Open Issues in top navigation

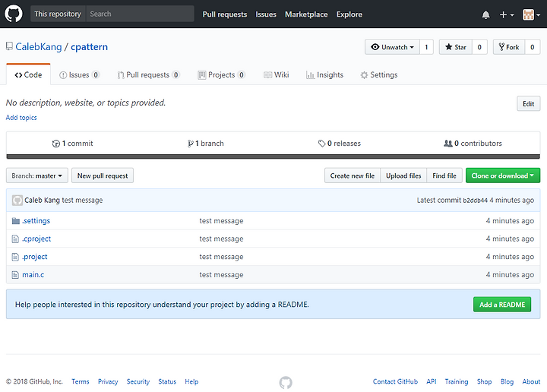pyautogui.click(x=266, y=14)
